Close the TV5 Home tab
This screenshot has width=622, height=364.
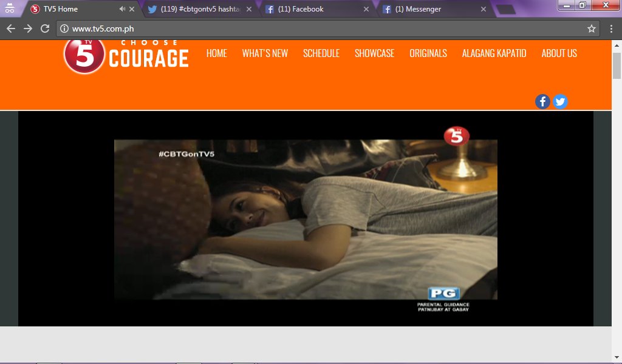point(132,8)
